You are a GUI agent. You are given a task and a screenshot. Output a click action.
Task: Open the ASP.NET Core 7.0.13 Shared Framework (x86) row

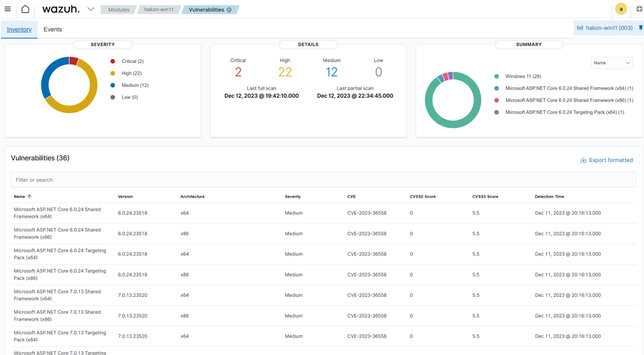click(323, 316)
